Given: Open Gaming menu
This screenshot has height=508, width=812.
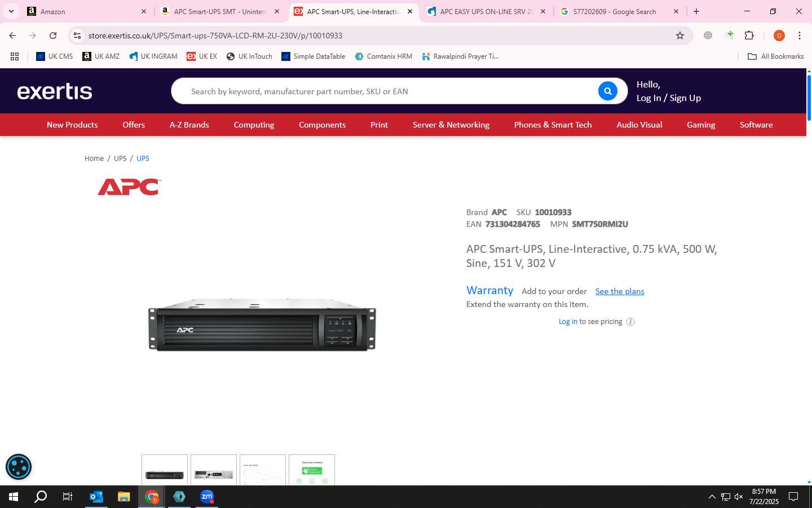Looking at the screenshot, I should pyautogui.click(x=701, y=125).
